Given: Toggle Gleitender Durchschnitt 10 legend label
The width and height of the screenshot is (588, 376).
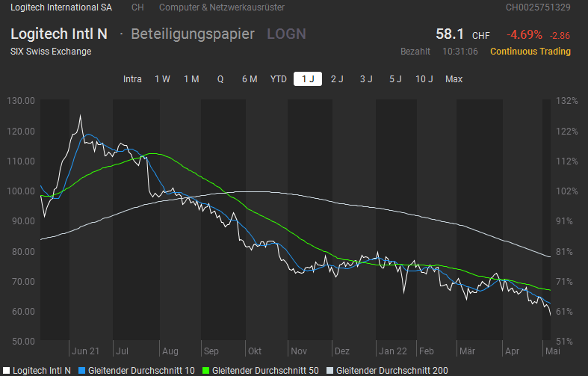Looking at the screenshot, I should (141, 371).
